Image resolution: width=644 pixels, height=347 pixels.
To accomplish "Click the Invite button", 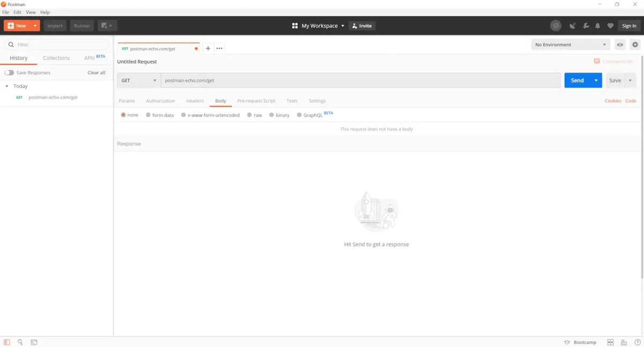I will 362,26.
